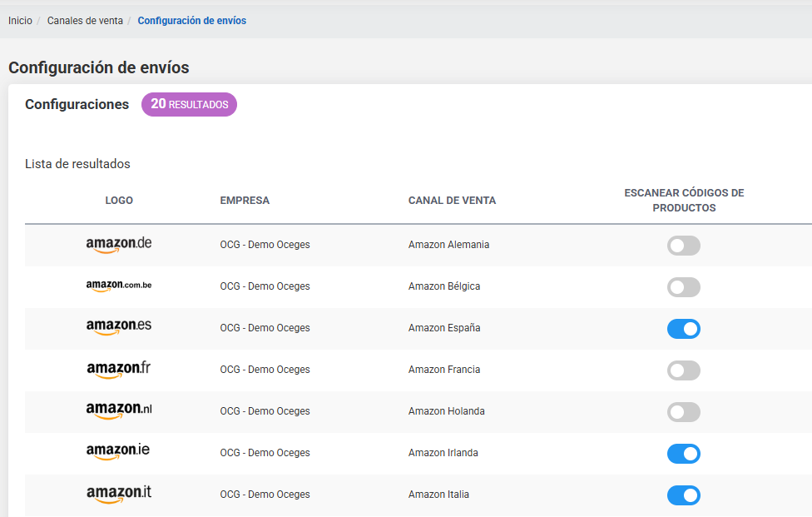The width and height of the screenshot is (812, 517).
Task: Click the Configuración de envíos breadcrumb
Action: pyautogui.click(x=192, y=21)
